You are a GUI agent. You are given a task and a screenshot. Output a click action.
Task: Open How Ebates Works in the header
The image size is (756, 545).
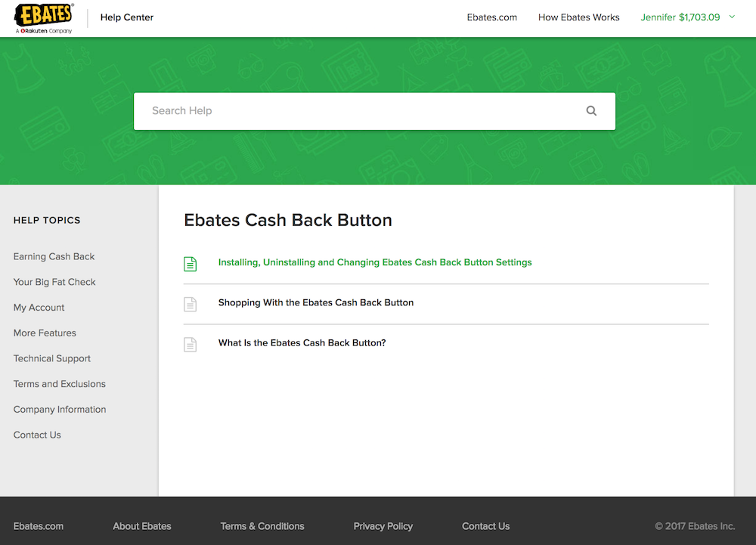coord(578,17)
